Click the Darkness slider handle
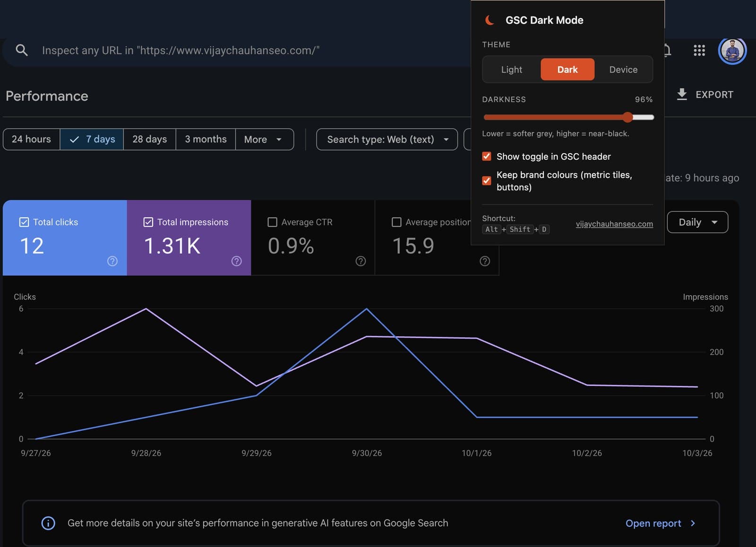Screen dimensions: 756x547 [627, 117]
